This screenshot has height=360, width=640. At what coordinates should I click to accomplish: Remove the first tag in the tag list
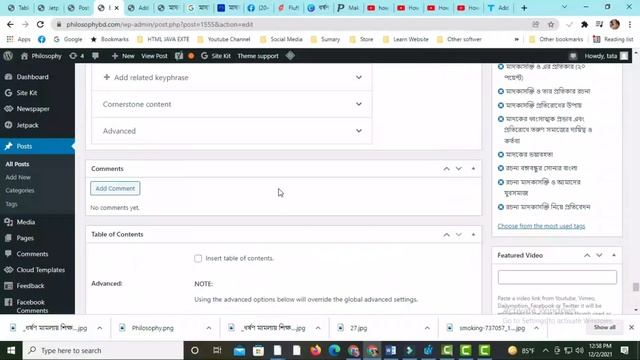click(501, 66)
